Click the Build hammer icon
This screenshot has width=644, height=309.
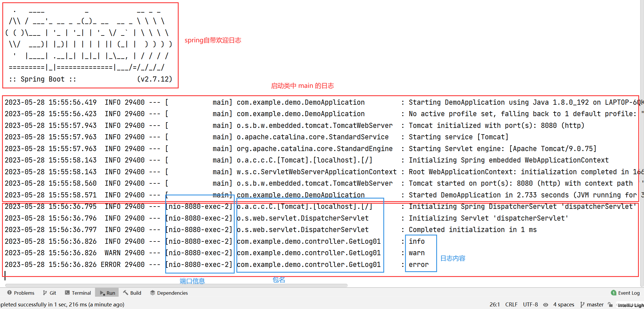pos(125,293)
